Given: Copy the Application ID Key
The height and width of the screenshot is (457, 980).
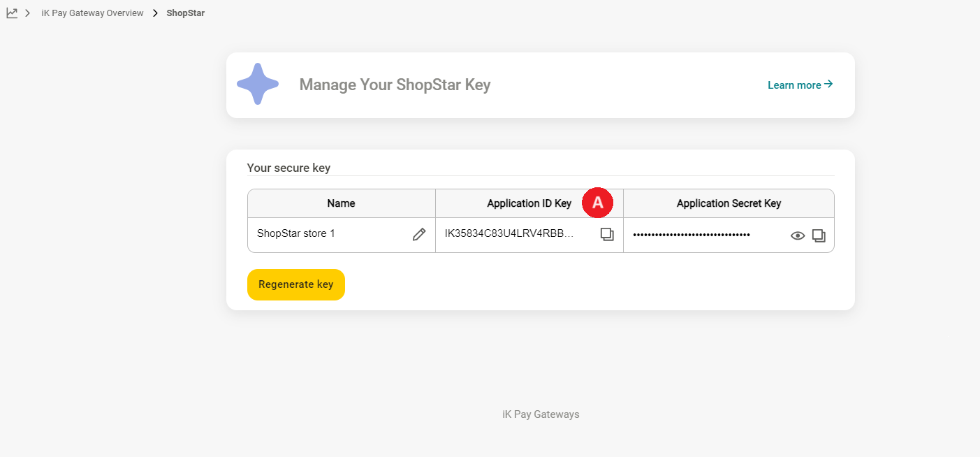Looking at the screenshot, I should click(607, 235).
